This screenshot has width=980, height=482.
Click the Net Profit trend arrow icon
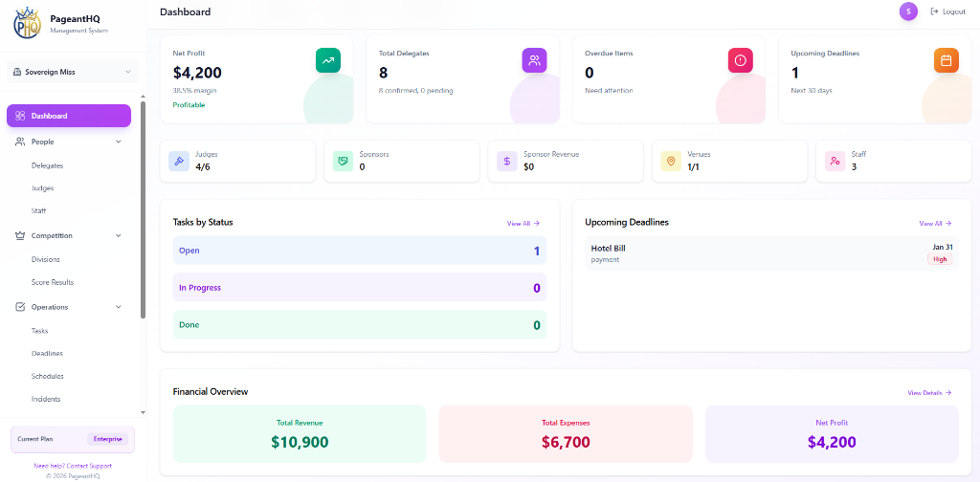pyautogui.click(x=328, y=60)
